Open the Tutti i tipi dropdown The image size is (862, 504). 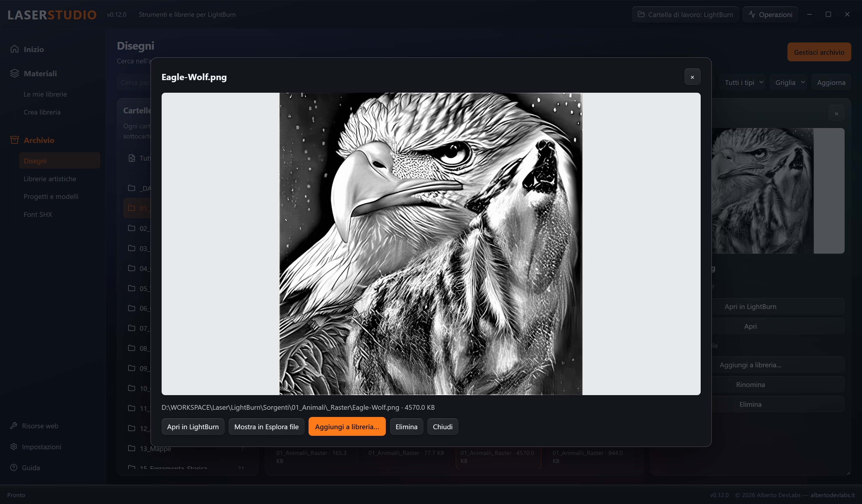point(742,82)
